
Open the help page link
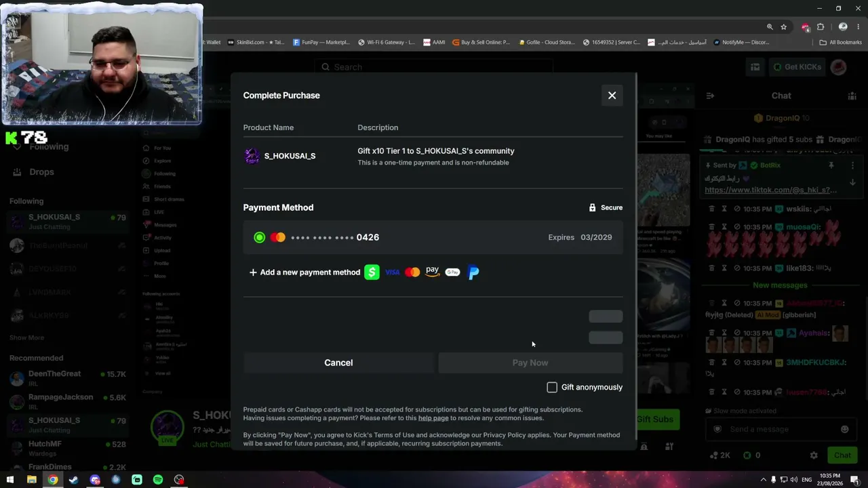[x=433, y=418]
